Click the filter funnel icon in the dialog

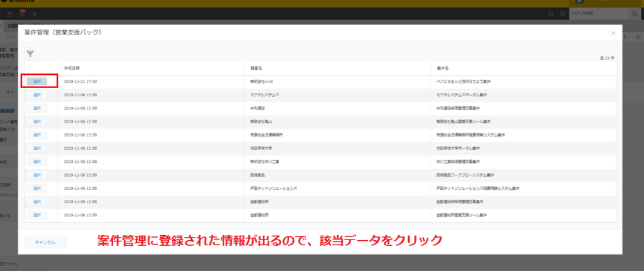pos(30,54)
